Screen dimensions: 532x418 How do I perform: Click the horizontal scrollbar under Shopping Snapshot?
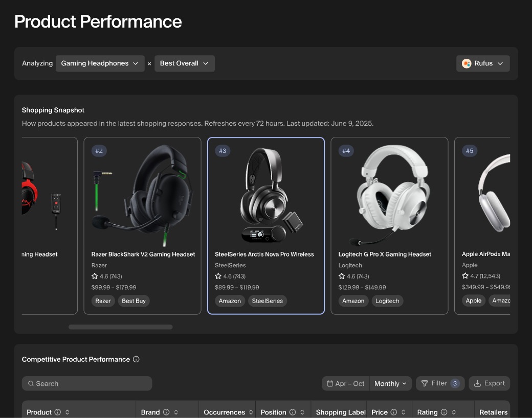(120, 327)
